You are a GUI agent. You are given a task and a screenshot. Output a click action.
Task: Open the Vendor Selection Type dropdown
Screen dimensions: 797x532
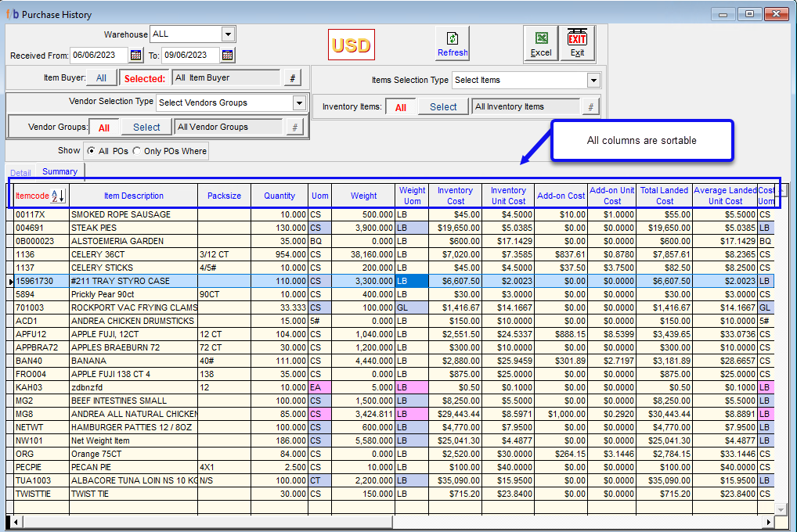299,102
